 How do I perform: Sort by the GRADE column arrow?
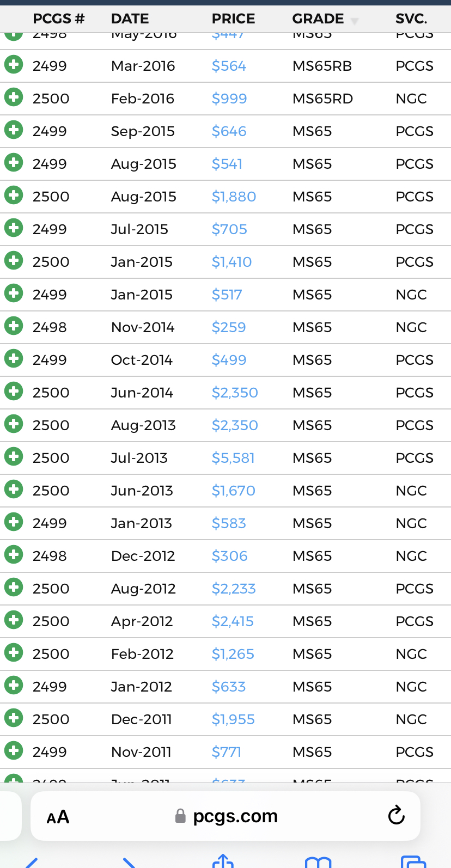pos(355,21)
